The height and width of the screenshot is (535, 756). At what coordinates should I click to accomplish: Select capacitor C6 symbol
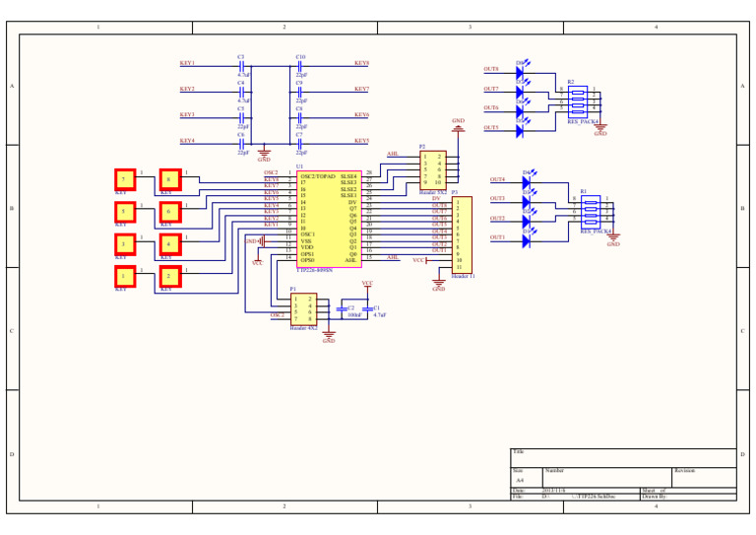[x=242, y=144]
